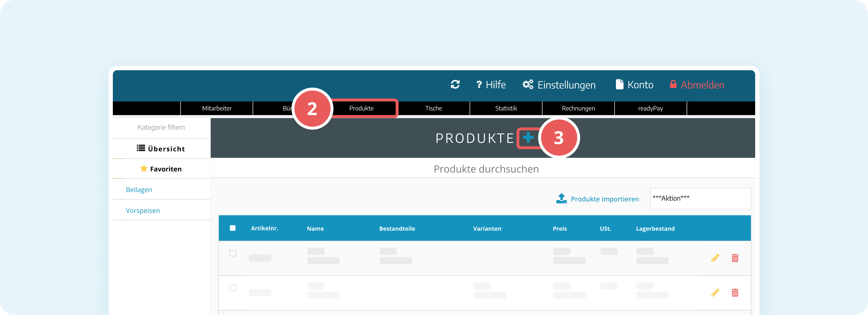
Task: Click the refresh sync icon
Action: point(455,84)
